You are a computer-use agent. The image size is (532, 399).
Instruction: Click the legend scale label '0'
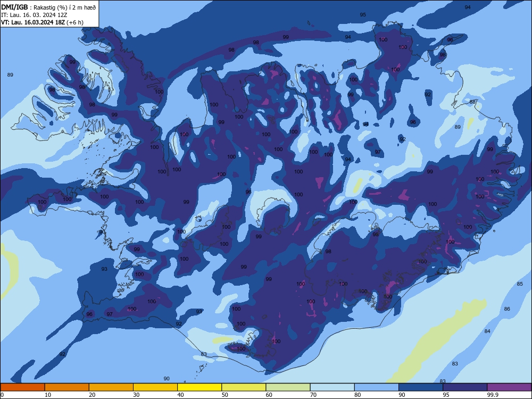2,395
